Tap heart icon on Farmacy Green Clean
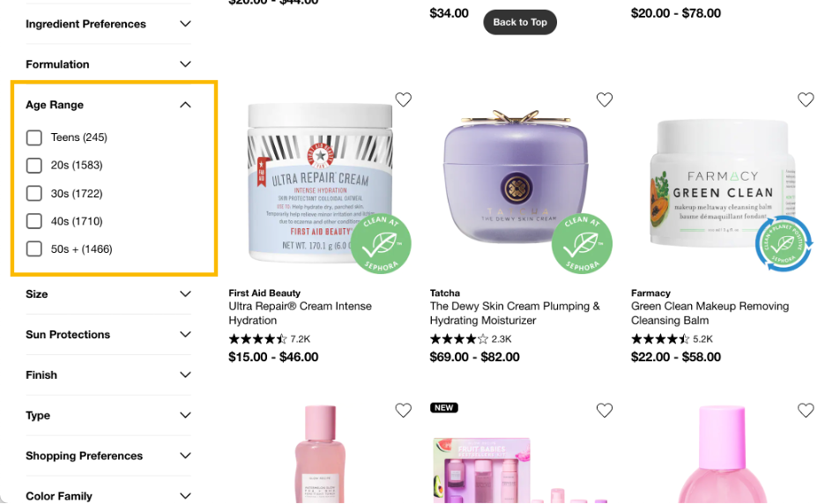Screen dimensions: 825x504 [x=806, y=100]
